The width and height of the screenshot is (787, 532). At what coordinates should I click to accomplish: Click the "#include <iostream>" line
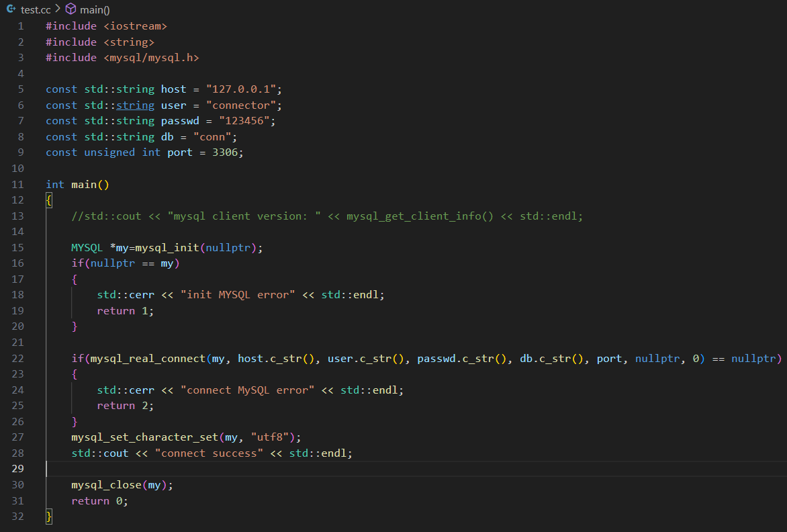(x=106, y=26)
